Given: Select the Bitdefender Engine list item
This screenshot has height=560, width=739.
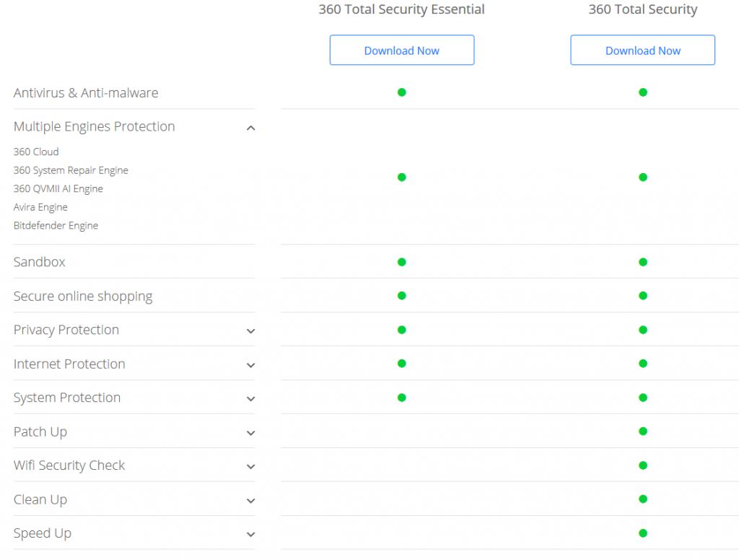Looking at the screenshot, I should pyautogui.click(x=56, y=226).
